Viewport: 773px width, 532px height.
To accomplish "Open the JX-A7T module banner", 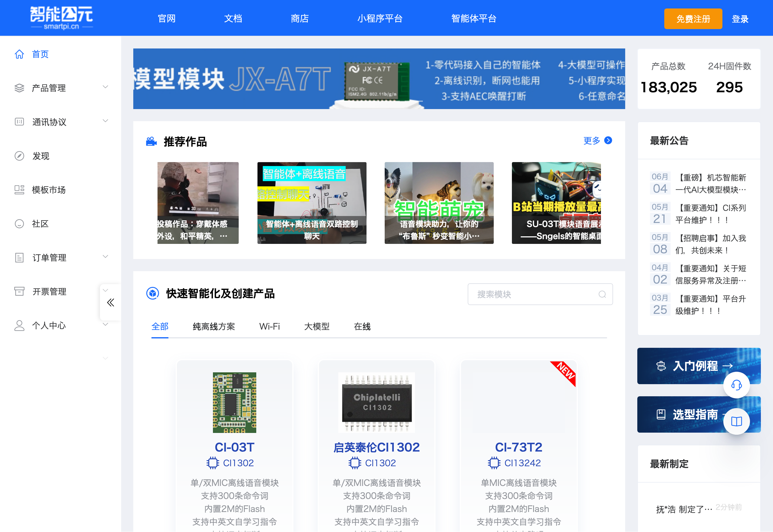I will [x=379, y=79].
